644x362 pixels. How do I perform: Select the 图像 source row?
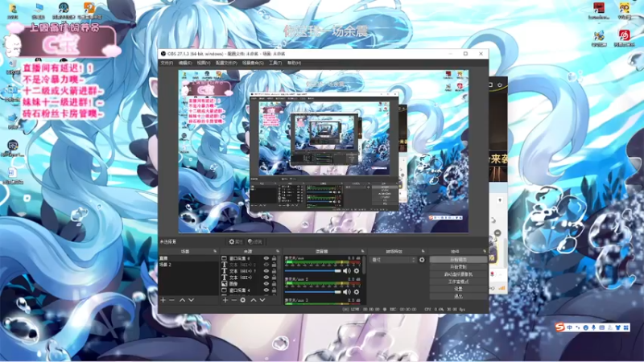[x=249, y=284]
